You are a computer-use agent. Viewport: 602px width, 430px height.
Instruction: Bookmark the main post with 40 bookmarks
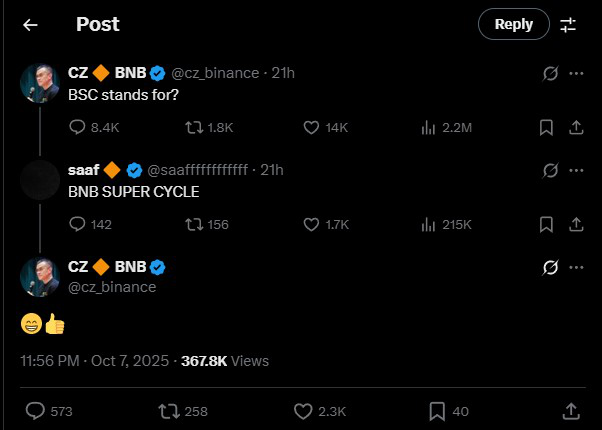[437, 410]
